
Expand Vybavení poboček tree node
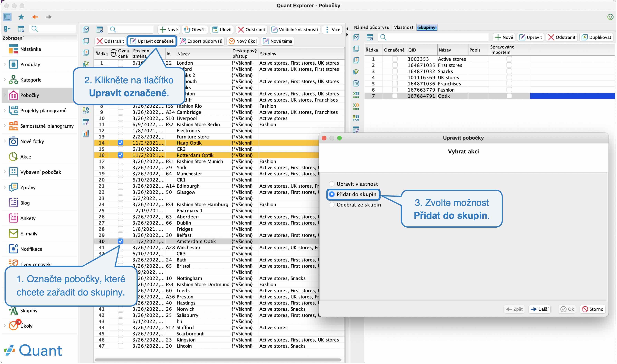coord(5,172)
